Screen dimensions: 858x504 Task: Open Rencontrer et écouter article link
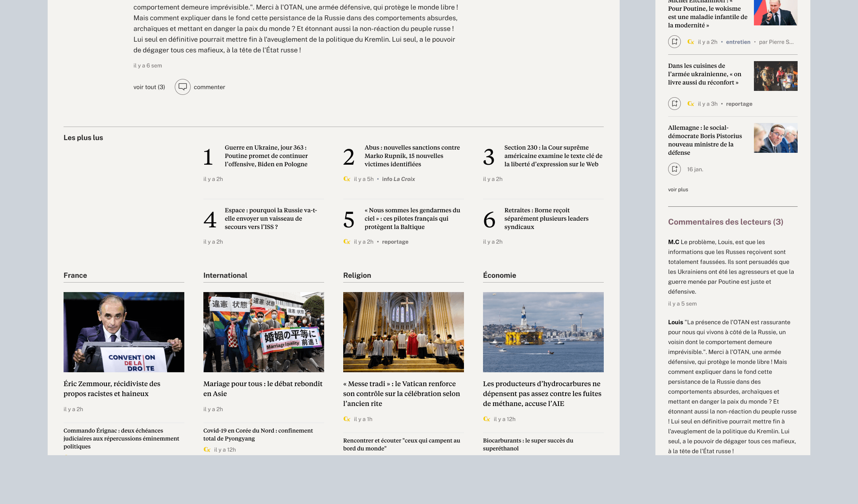coord(402,444)
